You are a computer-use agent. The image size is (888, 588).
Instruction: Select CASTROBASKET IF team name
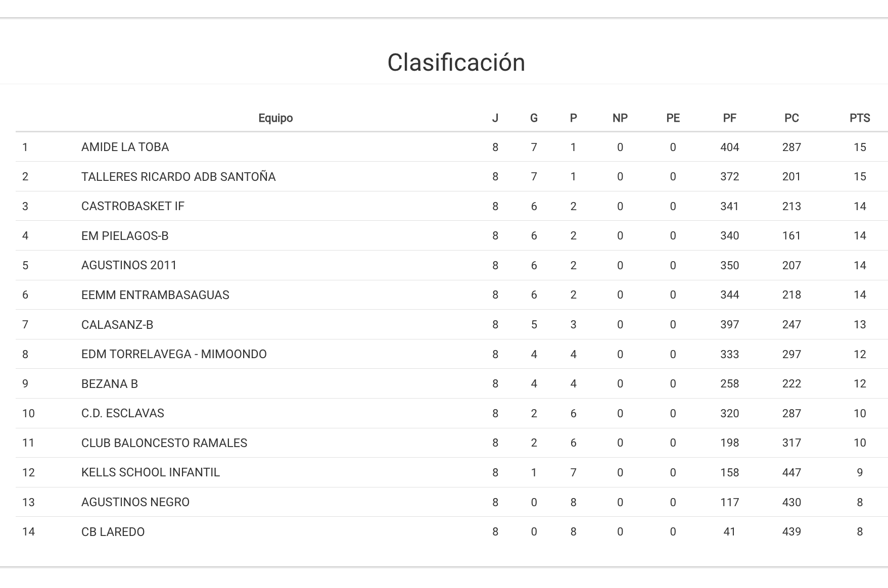point(133,206)
